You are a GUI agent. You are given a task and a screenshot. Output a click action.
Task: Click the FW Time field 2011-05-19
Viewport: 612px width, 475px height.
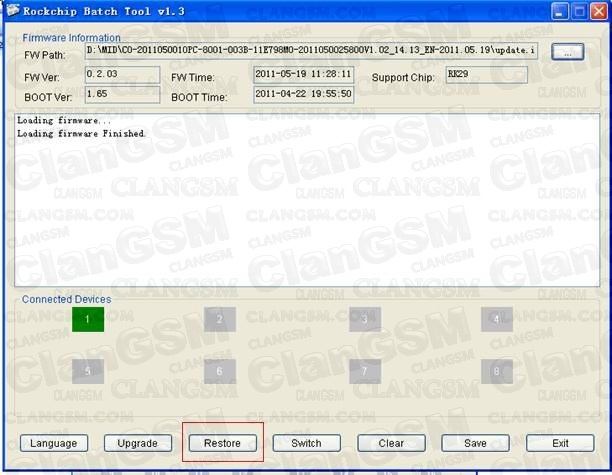coord(304,74)
